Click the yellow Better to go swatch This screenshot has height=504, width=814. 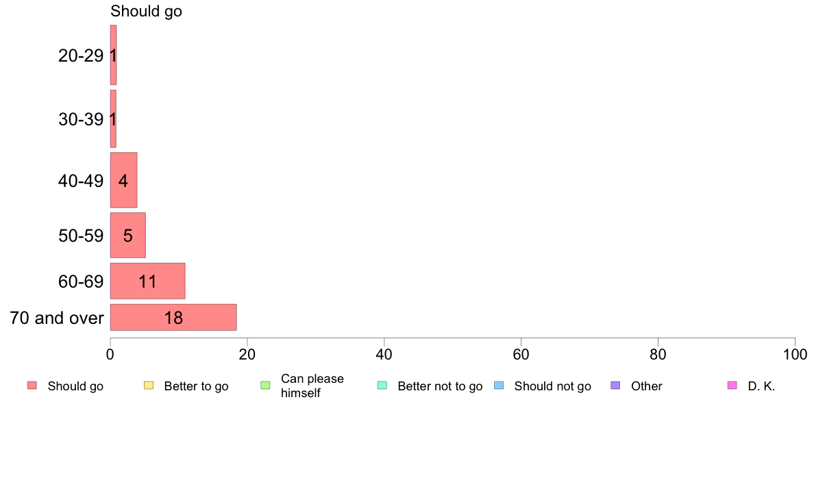click(x=149, y=385)
